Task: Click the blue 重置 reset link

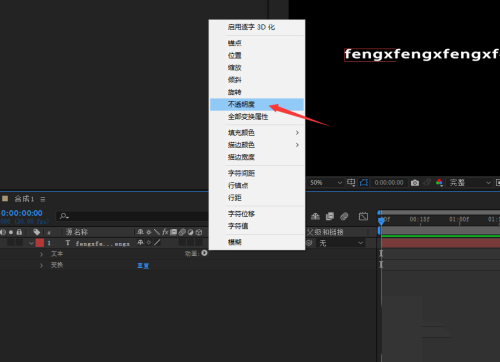Action: tap(143, 266)
